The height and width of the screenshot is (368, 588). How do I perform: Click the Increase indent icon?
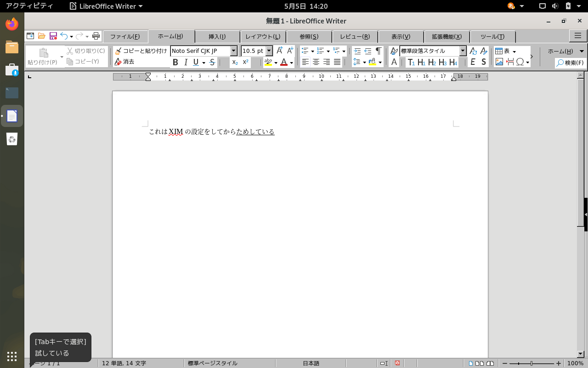tap(357, 51)
